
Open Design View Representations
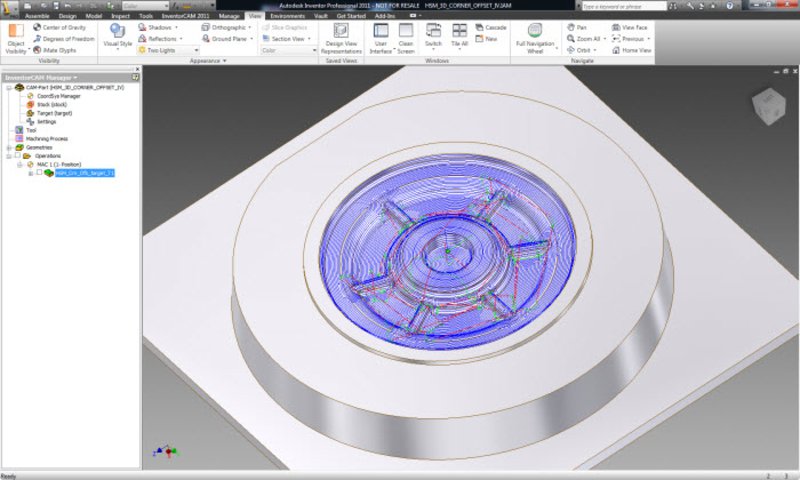(x=341, y=31)
